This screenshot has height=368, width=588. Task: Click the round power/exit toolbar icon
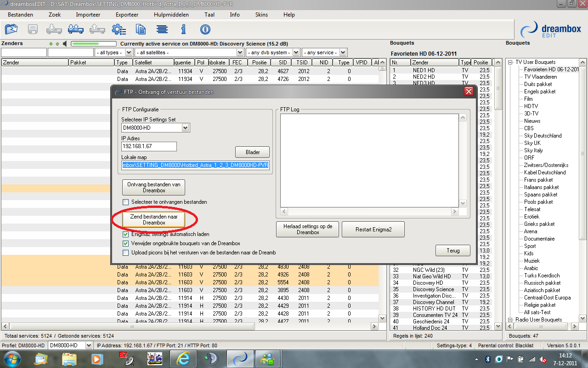point(205,29)
